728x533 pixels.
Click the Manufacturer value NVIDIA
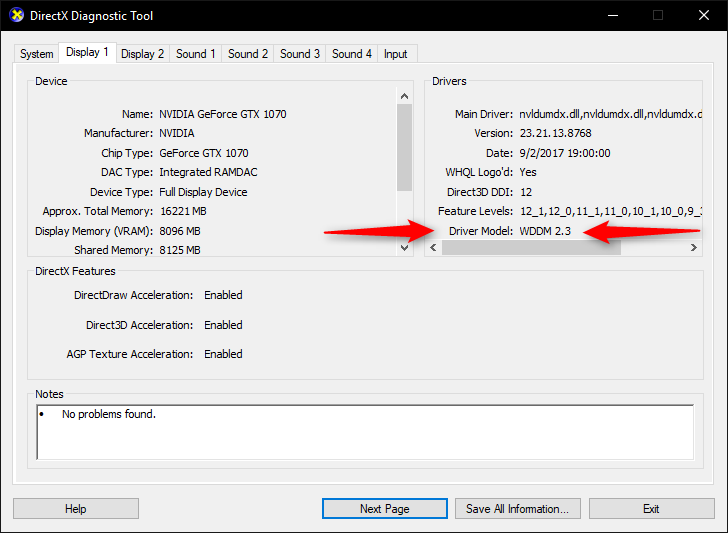(x=177, y=133)
